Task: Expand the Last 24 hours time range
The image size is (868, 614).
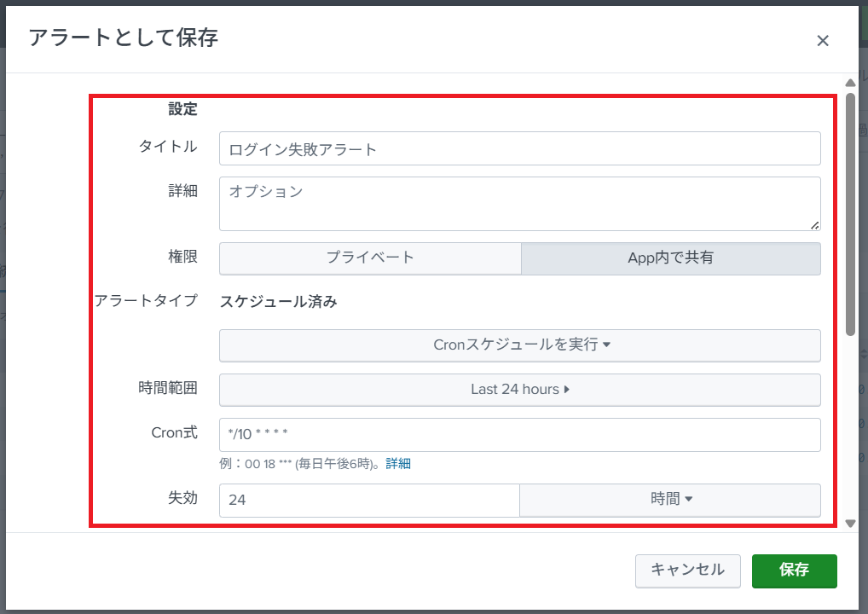Action: [x=520, y=390]
